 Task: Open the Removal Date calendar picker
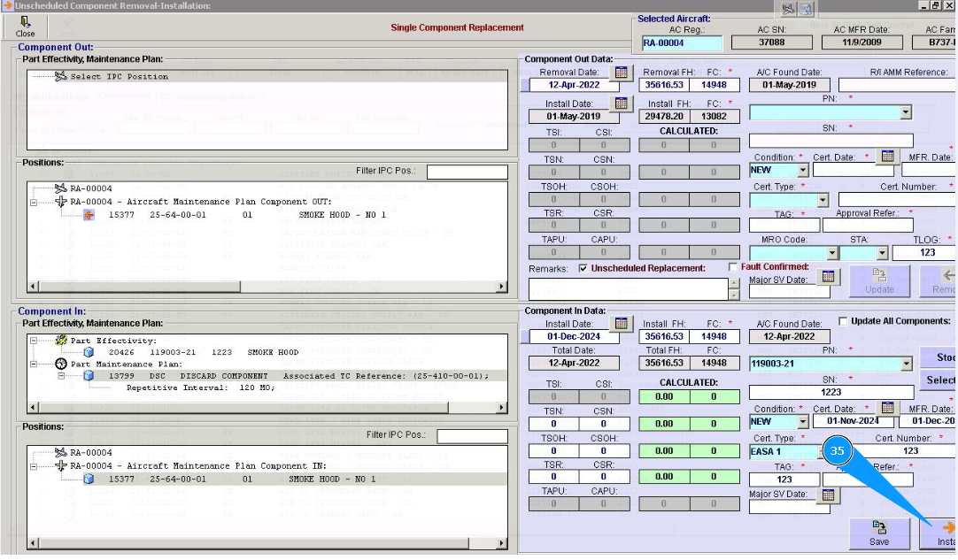[x=621, y=73]
